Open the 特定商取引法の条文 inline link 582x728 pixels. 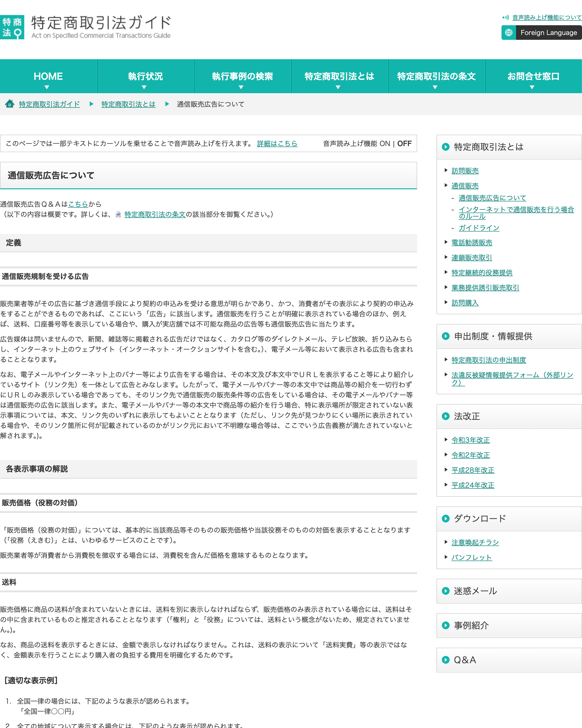click(155, 215)
